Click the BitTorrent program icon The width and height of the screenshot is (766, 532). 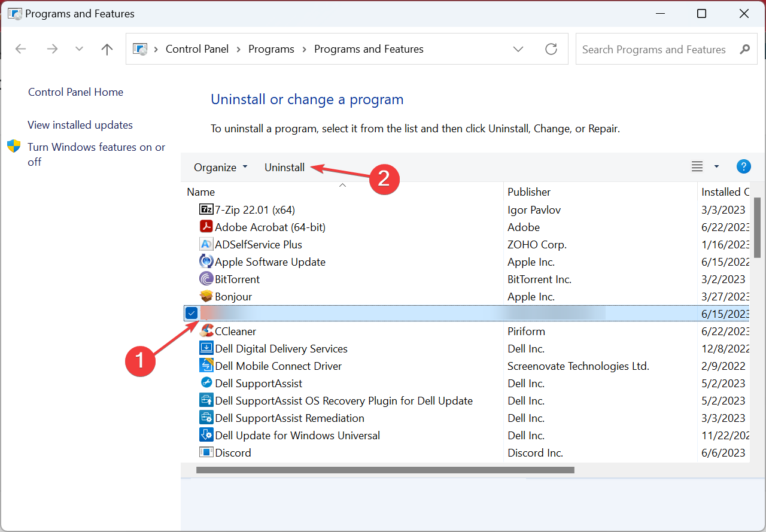pos(206,279)
